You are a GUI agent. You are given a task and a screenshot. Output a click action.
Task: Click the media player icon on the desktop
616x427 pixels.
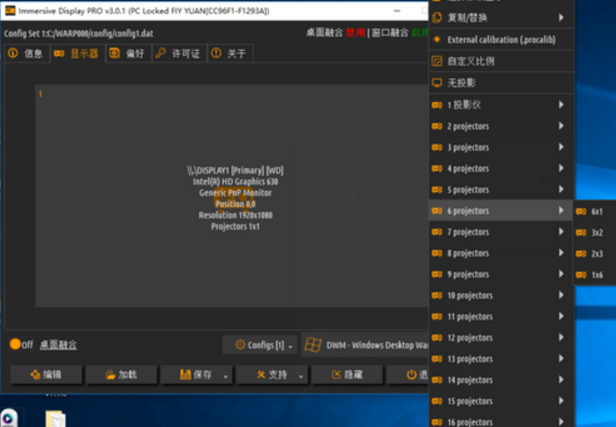click(8, 418)
